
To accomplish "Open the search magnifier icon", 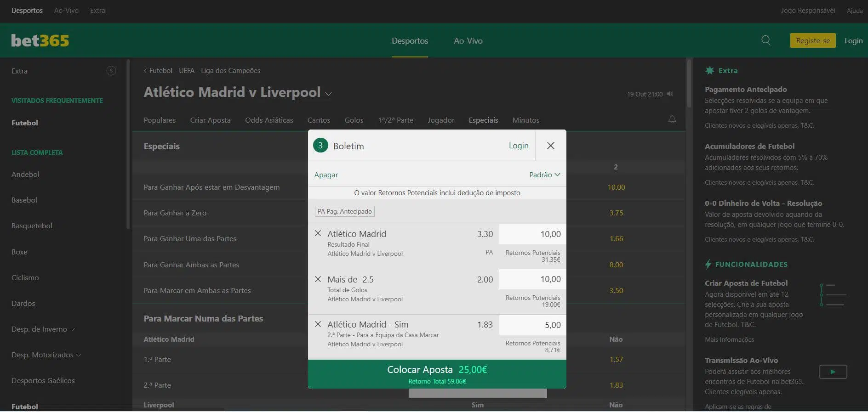I will pos(766,40).
